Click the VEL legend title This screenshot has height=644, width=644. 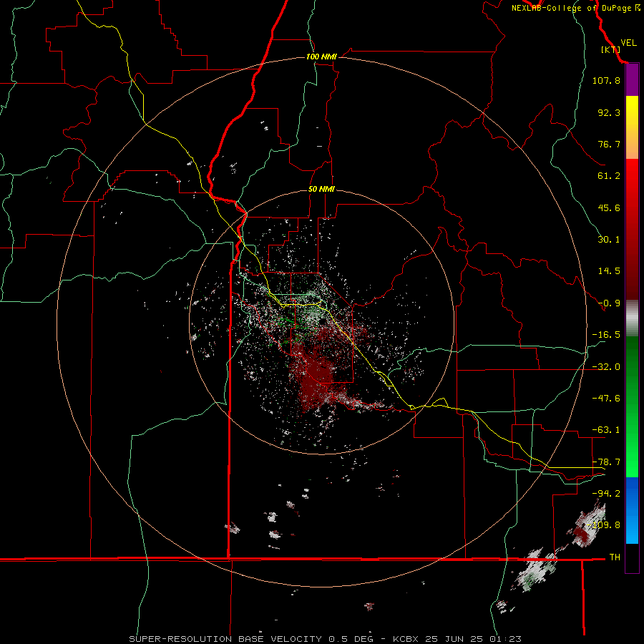pos(628,43)
